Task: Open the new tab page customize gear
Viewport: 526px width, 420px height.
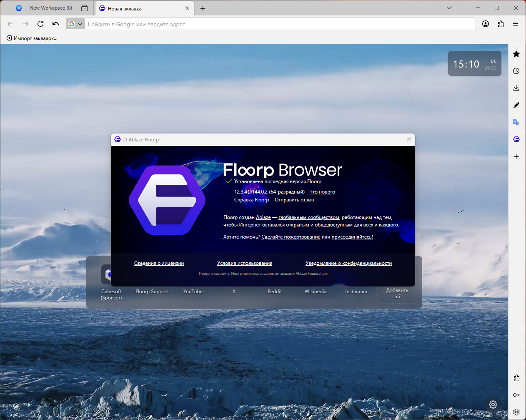Action: pos(493,405)
